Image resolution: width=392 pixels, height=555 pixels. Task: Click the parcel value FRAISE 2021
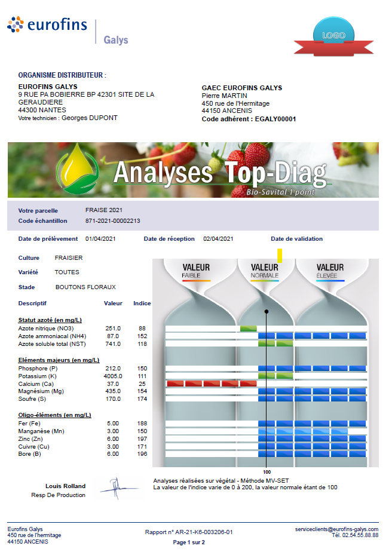click(104, 210)
